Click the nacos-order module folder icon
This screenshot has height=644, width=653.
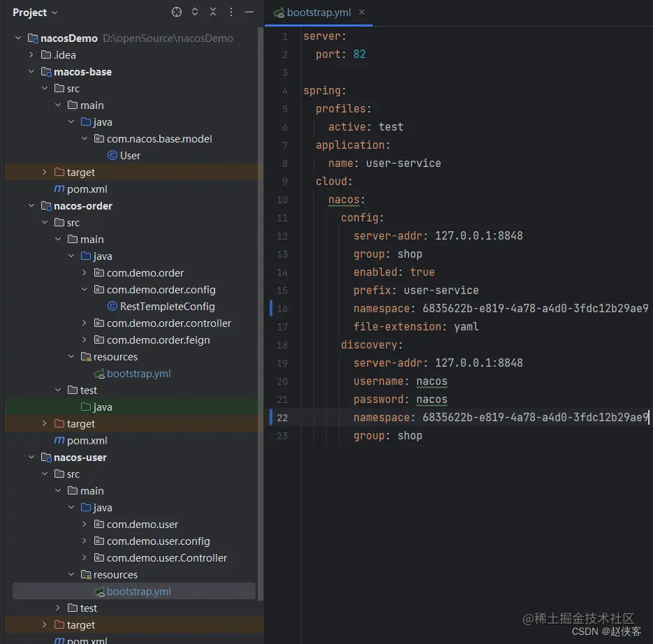point(46,206)
